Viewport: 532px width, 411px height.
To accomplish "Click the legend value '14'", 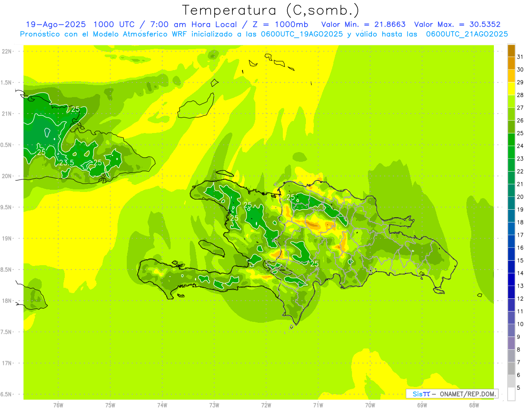I will pos(520,273).
